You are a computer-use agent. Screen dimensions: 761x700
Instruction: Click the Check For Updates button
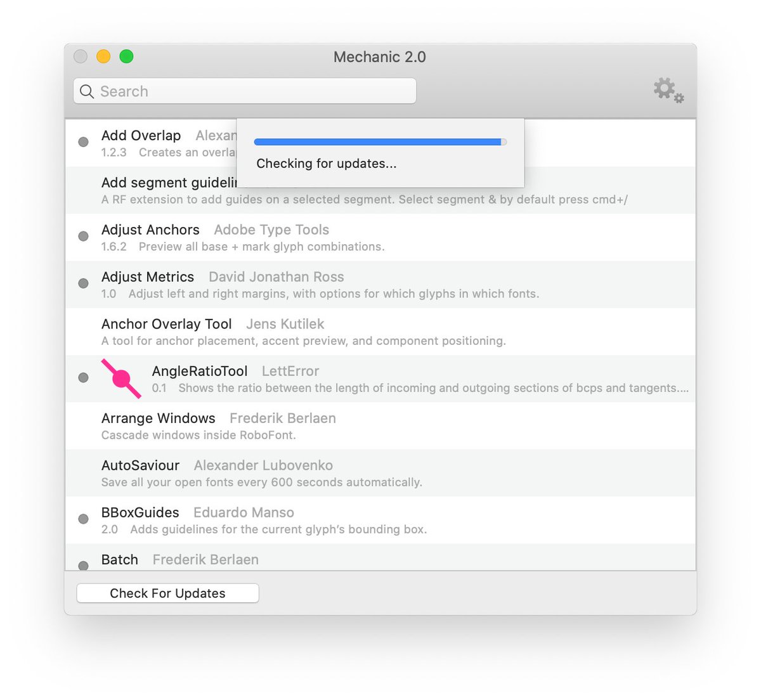click(x=167, y=593)
